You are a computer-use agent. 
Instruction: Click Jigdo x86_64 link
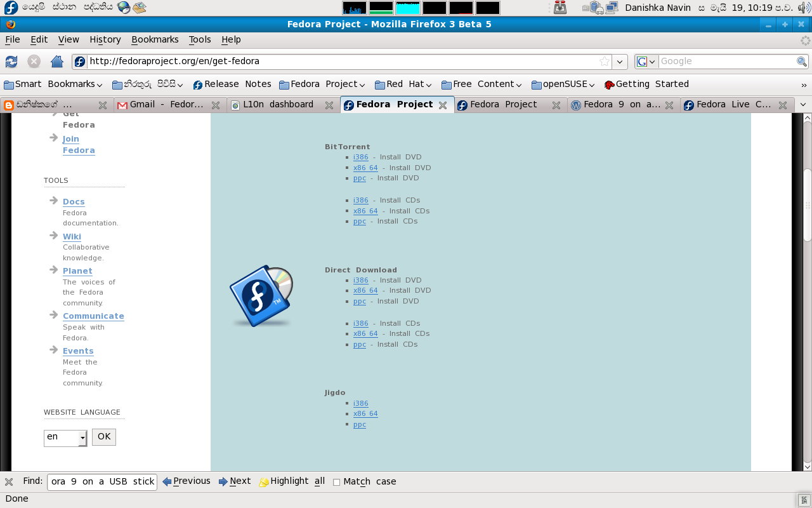(365, 413)
